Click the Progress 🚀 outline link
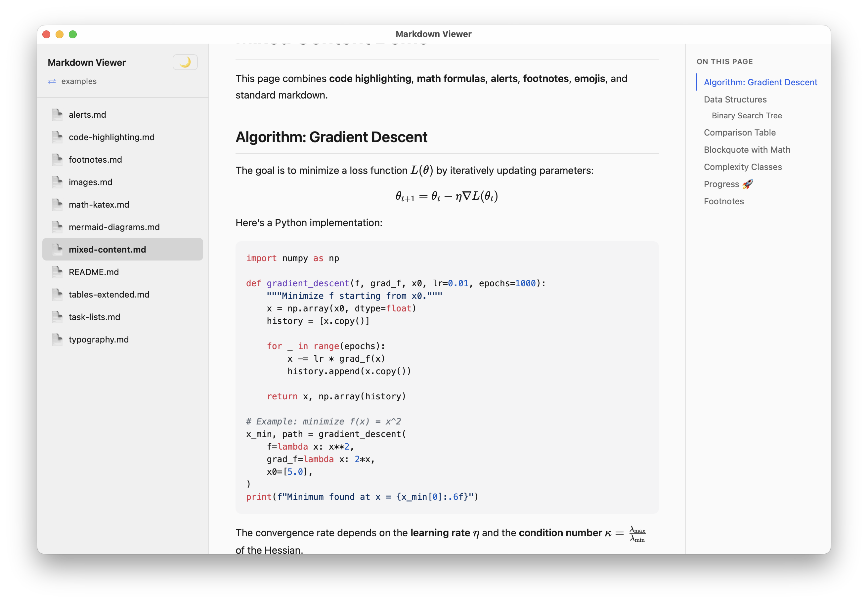The height and width of the screenshot is (603, 868). click(x=728, y=184)
